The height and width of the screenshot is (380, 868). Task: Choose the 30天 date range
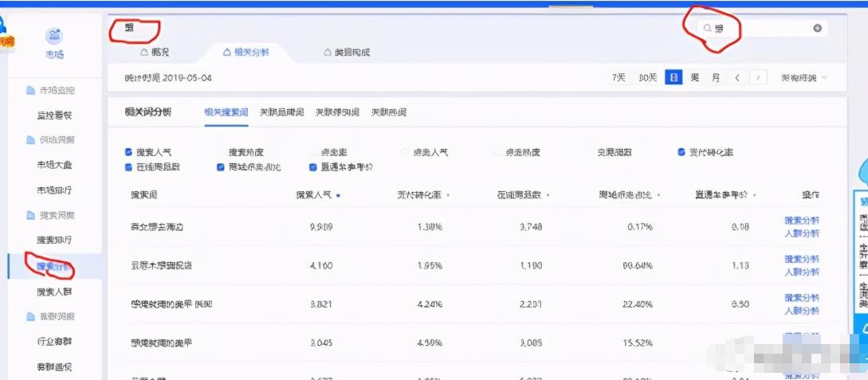(648, 78)
